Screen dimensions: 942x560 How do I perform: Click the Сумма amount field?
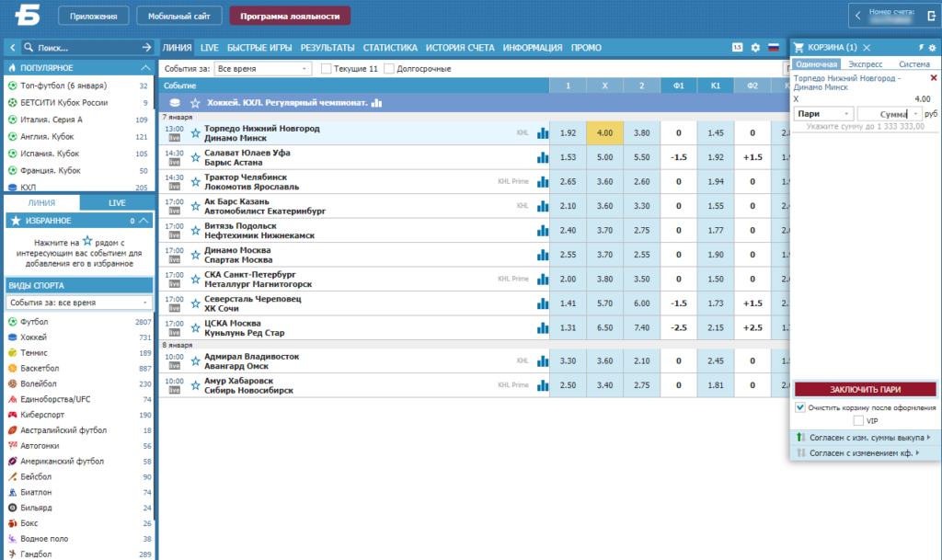[884, 113]
